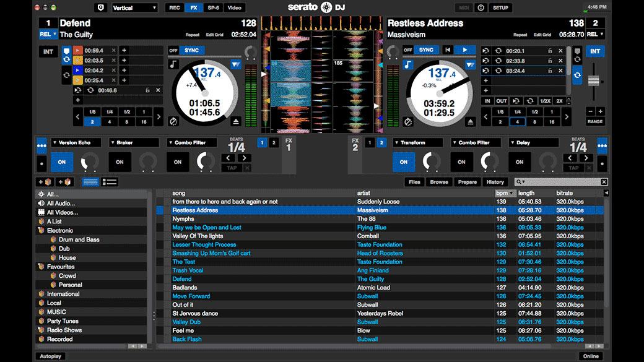644x362 pixels.
Task: Turn sync OFF on the Defend deck
Action: [x=173, y=51]
